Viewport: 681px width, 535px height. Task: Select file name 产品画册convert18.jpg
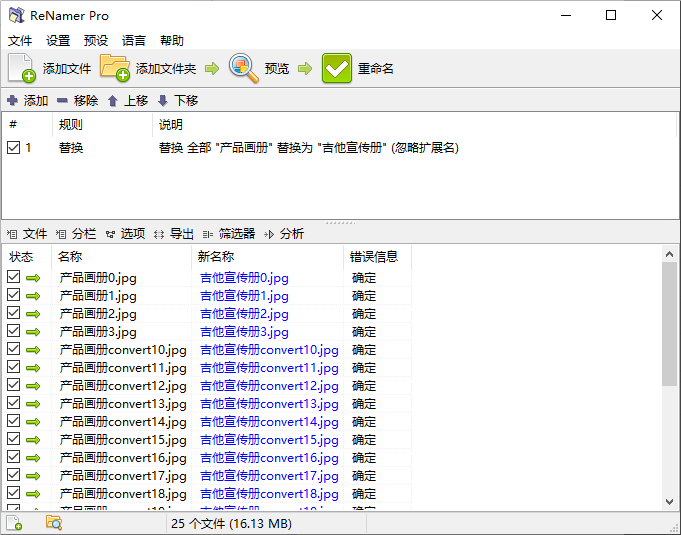pyautogui.click(x=123, y=494)
